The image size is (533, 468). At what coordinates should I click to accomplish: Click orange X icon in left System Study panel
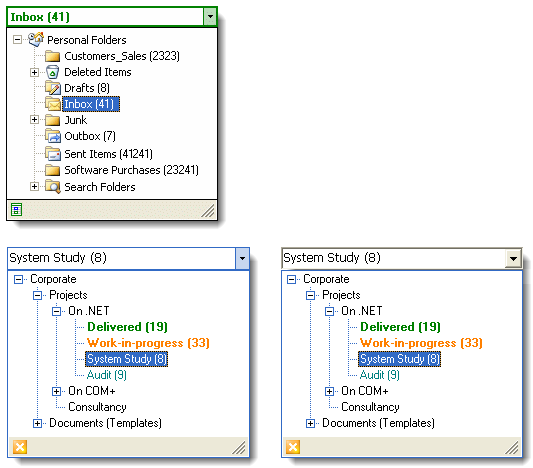20,447
